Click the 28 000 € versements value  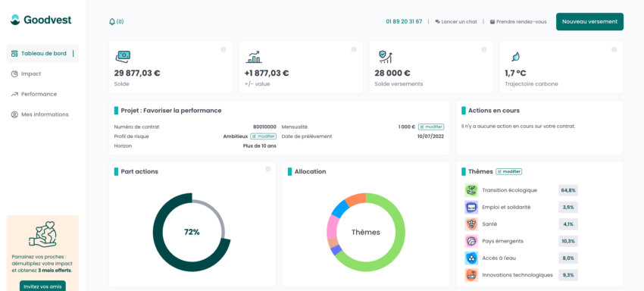coord(392,74)
